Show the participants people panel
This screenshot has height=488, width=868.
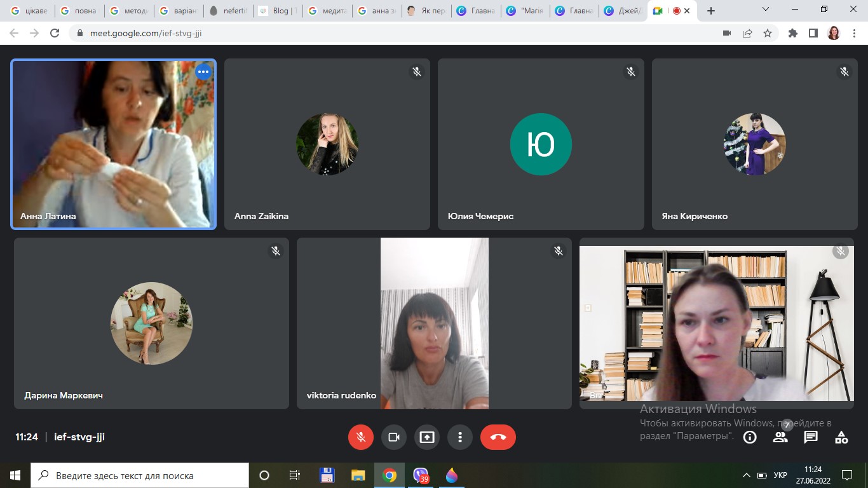click(780, 437)
